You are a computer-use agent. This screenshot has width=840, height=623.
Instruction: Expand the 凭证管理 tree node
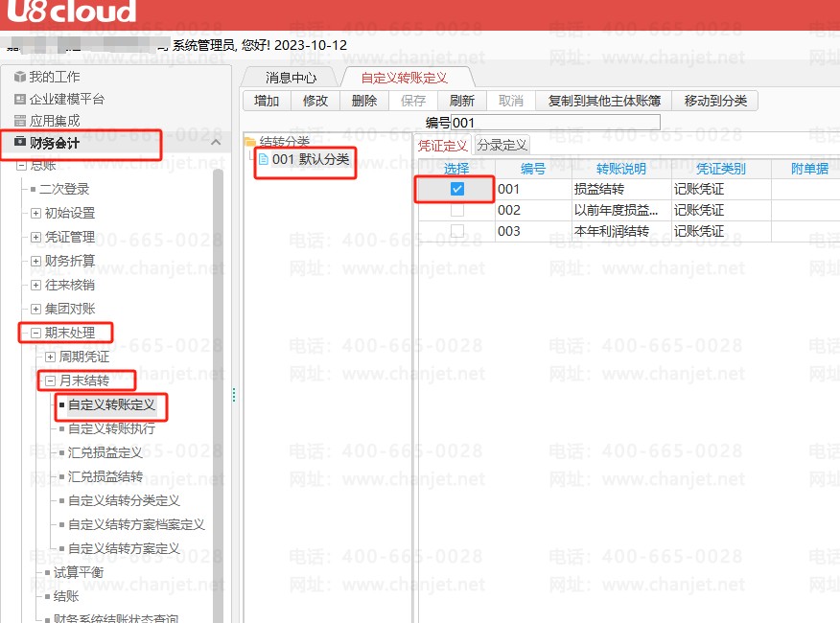36,237
